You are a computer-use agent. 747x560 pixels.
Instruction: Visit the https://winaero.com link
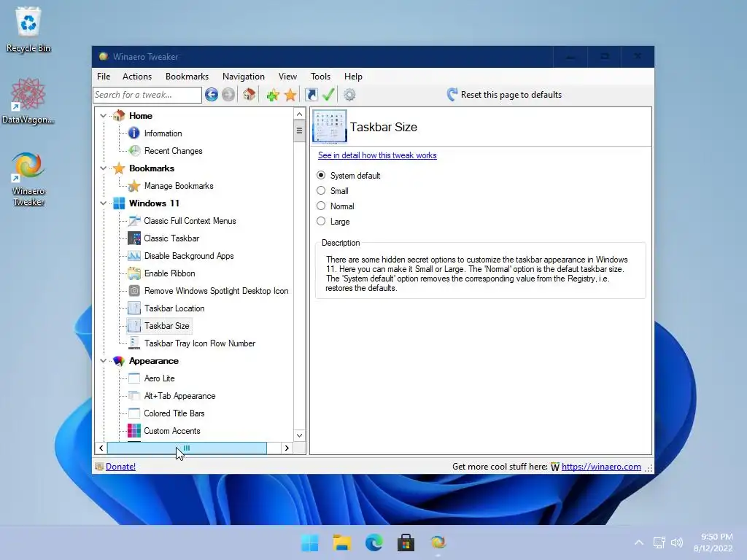pos(601,467)
